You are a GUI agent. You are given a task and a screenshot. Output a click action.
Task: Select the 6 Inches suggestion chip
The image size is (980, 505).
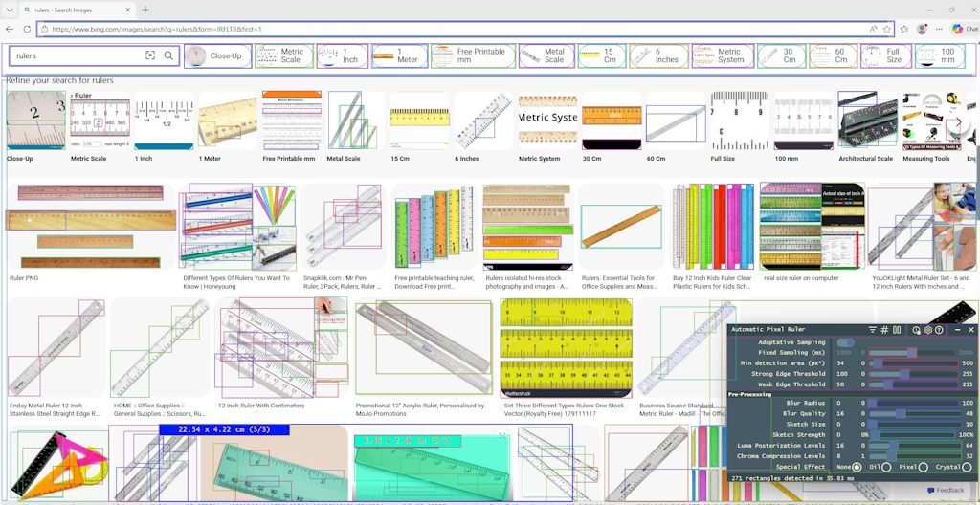coord(658,55)
